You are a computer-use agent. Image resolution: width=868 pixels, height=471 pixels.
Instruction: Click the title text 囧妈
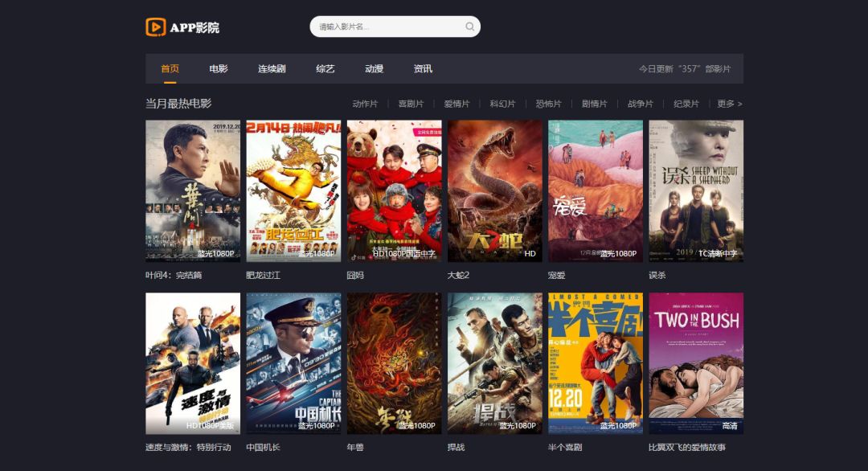pyautogui.click(x=355, y=275)
